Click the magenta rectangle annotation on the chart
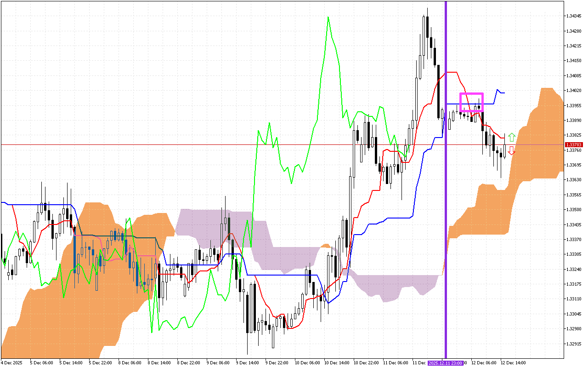The image size is (588, 368). tap(471, 102)
